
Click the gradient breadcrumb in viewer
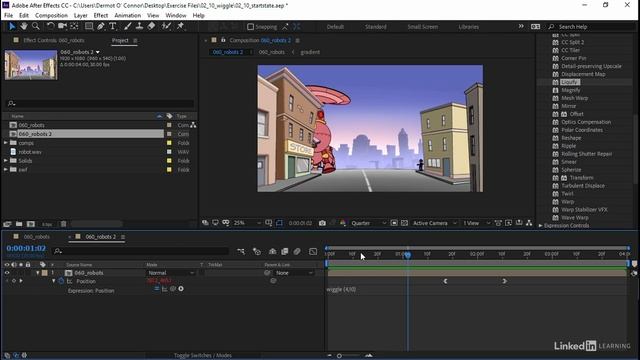coord(310,52)
